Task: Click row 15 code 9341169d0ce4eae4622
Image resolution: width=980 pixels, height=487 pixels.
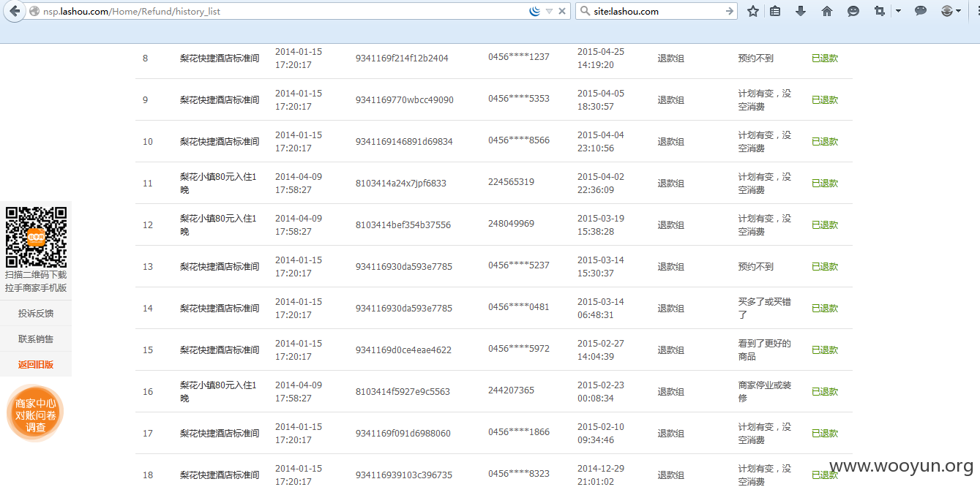Action: (x=403, y=350)
